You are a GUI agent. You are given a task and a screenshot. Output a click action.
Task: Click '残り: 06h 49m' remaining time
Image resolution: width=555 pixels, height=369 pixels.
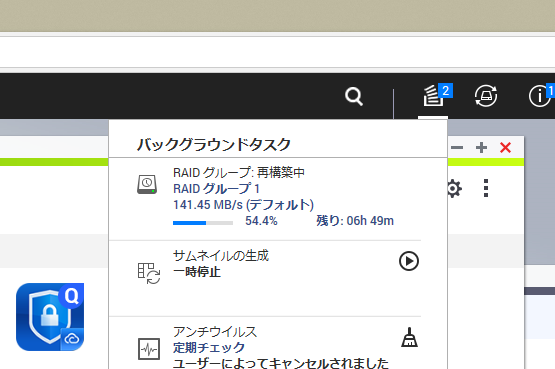(x=355, y=221)
